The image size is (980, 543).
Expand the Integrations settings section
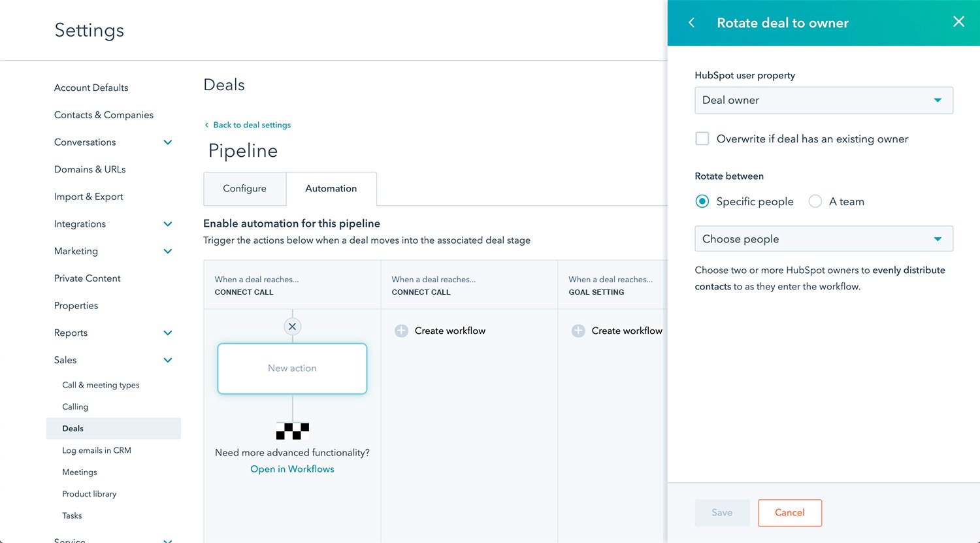tap(168, 223)
